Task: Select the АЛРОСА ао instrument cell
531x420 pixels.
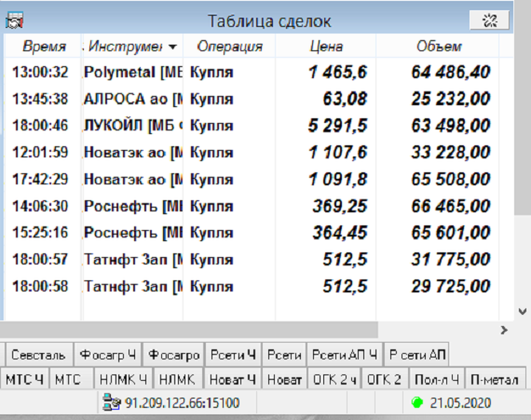Action: coord(132,99)
